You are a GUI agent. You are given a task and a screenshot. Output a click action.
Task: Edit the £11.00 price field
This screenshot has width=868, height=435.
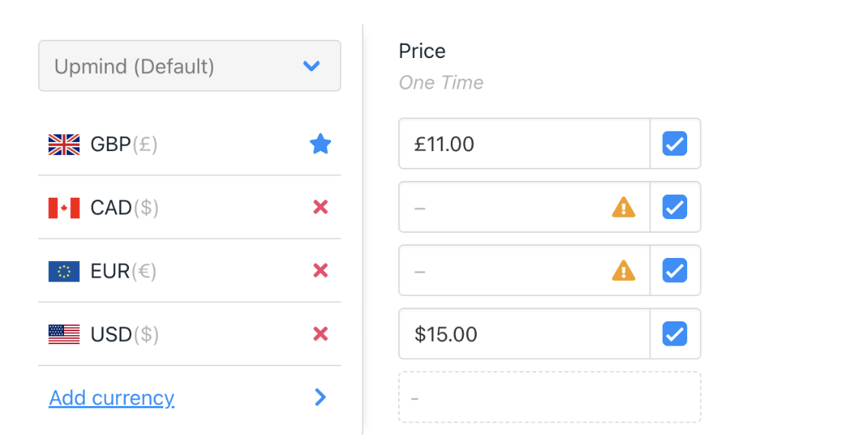(x=524, y=143)
